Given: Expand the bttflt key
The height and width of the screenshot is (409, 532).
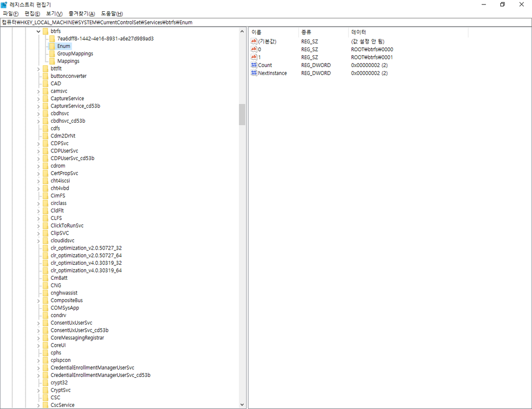Looking at the screenshot, I should coord(38,69).
